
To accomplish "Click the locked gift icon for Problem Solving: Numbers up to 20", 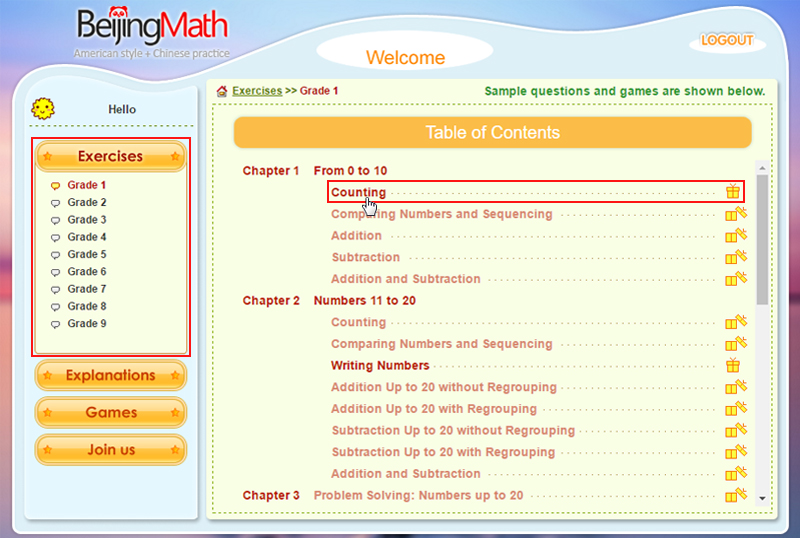I will 736,495.
